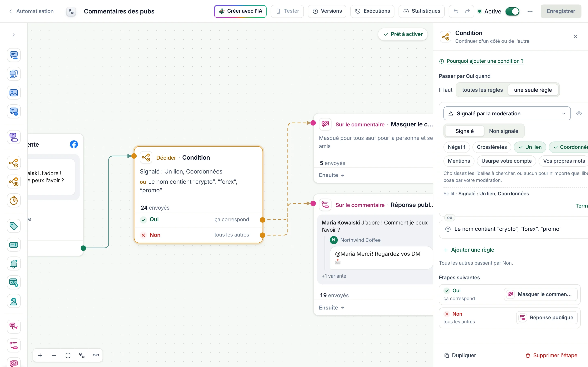Zoom in with the plus canvas control
The width and height of the screenshot is (588, 367).
[x=40, y=355]
